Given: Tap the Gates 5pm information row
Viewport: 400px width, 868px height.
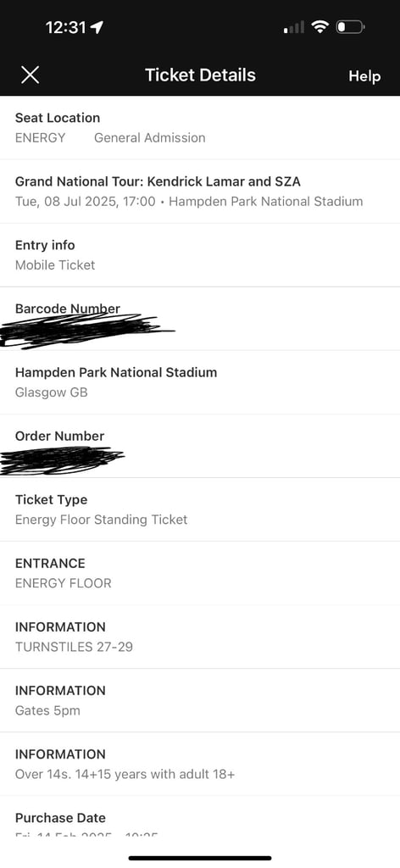Looking at the screenshot, I should pos(200,701).
